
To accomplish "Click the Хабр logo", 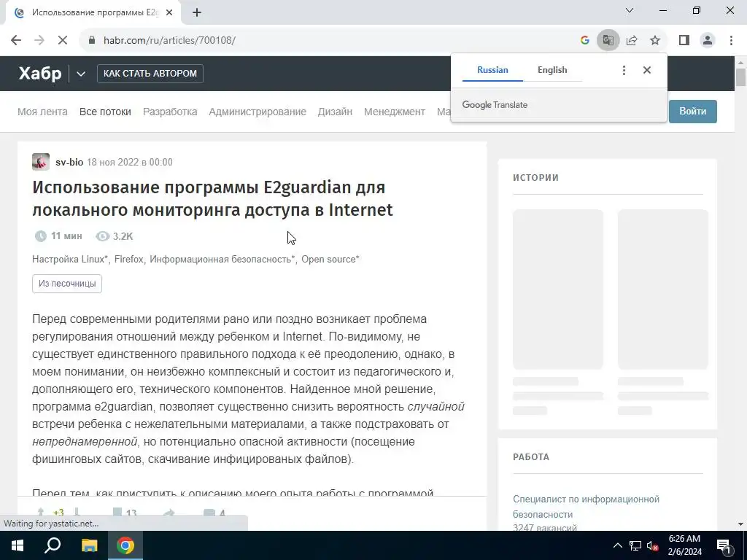I will pos(40,74).
